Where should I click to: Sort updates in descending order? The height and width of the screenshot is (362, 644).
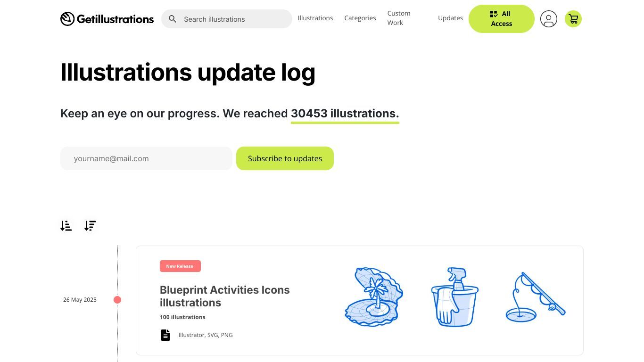tap(90, 226)
